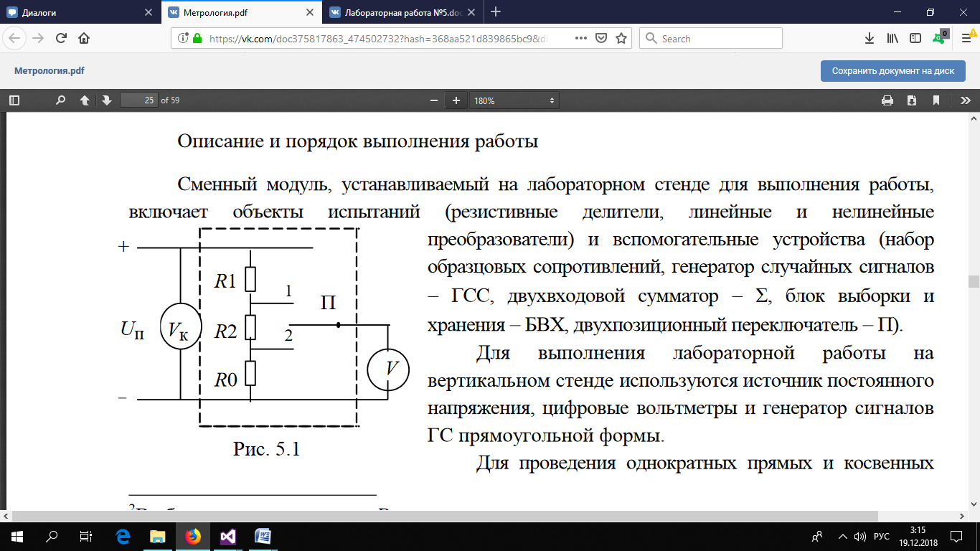Screen dimensions: 980x551
Task: Open Windows Action Center notifications
Action: click(956, 537)
